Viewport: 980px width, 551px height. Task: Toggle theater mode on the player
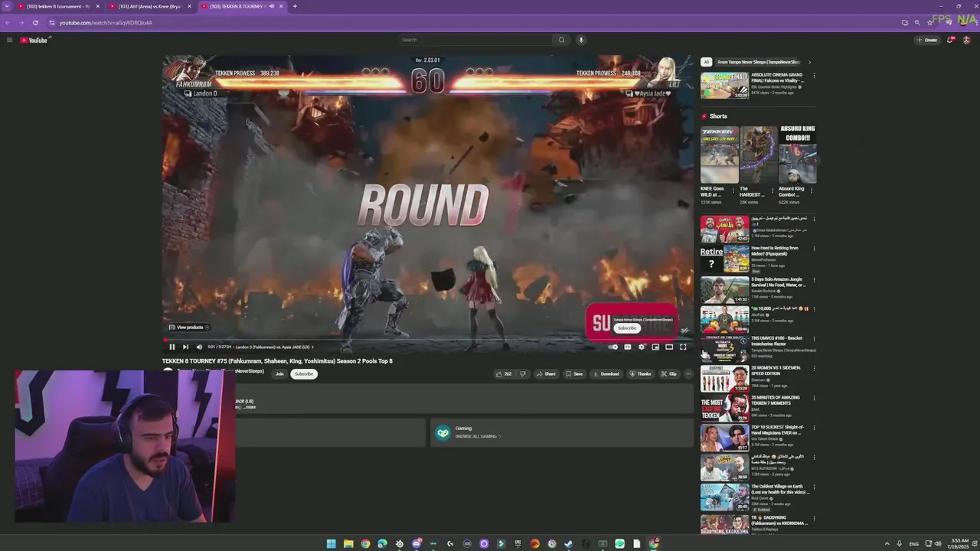tap(669, 347)
